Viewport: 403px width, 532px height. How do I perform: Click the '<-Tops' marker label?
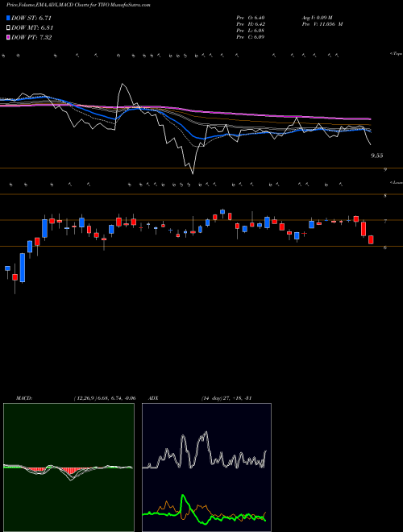pyautogui.click(x=396, y=54)
